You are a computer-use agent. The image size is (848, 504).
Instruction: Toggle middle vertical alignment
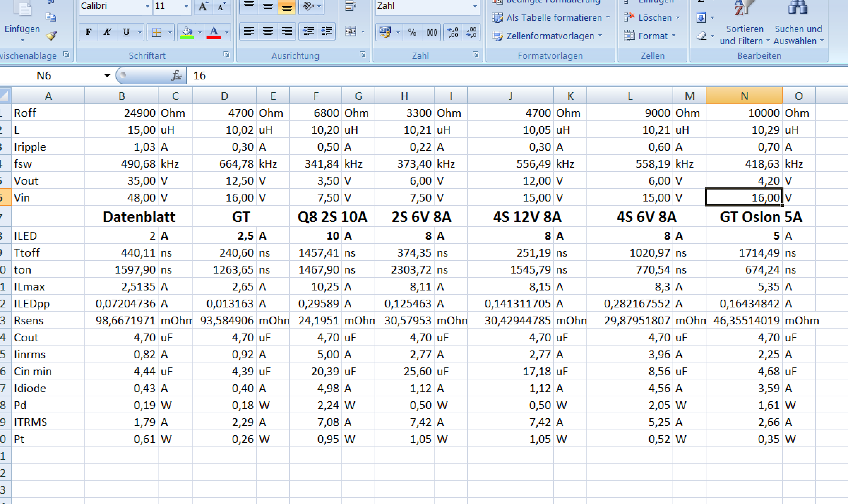(268, 6)
